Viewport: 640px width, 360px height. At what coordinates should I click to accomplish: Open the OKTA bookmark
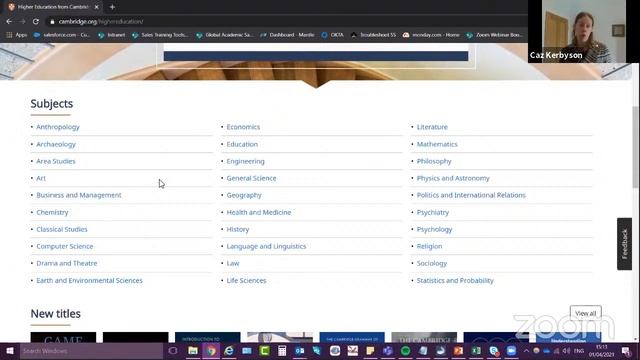coord(333,35)
